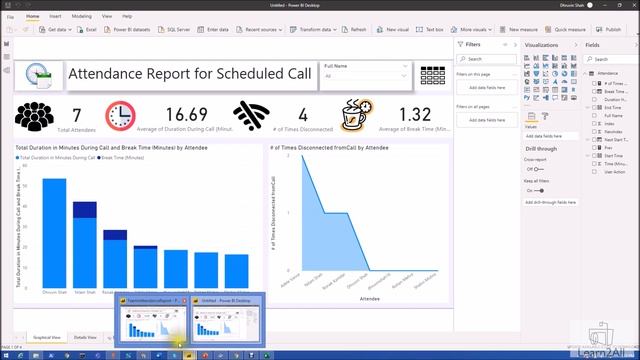Choose the Q&A visual icon
Viewport: 640px width, 360px height.
555,98
